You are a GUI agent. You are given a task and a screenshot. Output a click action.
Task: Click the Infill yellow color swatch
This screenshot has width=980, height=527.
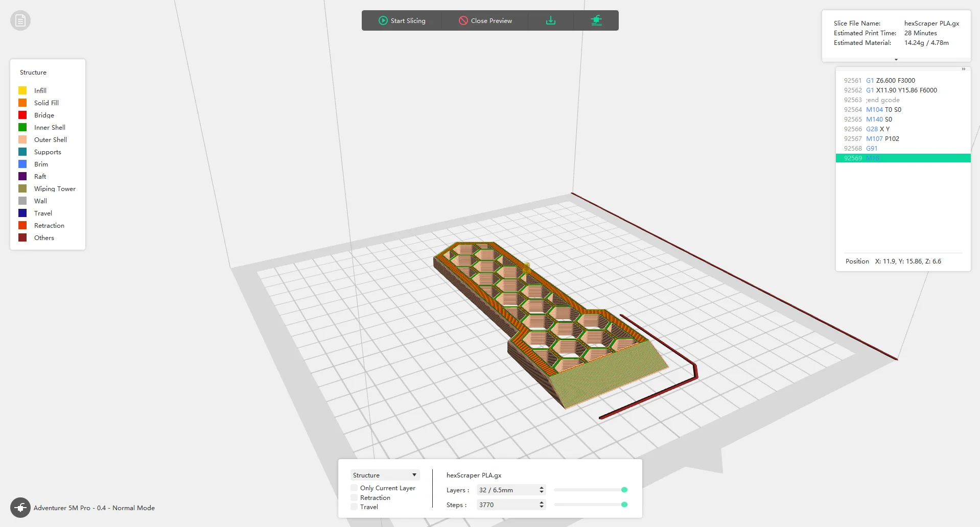click(22, 90)
